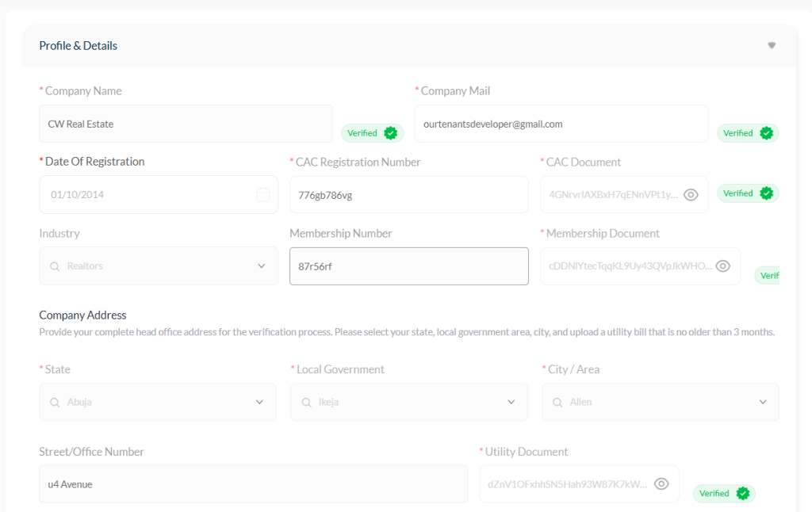Click Verified badge beside CAC Document
This screenshot has height=512, width=812.
point(748,193)
